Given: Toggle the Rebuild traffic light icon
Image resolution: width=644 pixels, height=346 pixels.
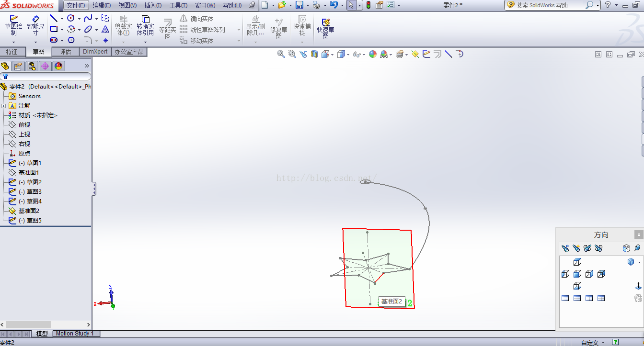Looking at the screenshot, I should coord(368,5).
